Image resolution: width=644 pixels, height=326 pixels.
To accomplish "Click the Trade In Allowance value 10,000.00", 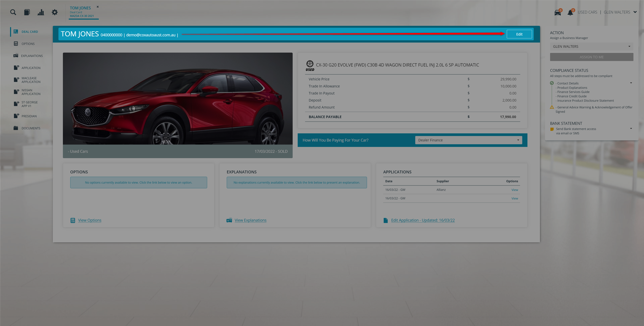I will click(x=508, y=86).
